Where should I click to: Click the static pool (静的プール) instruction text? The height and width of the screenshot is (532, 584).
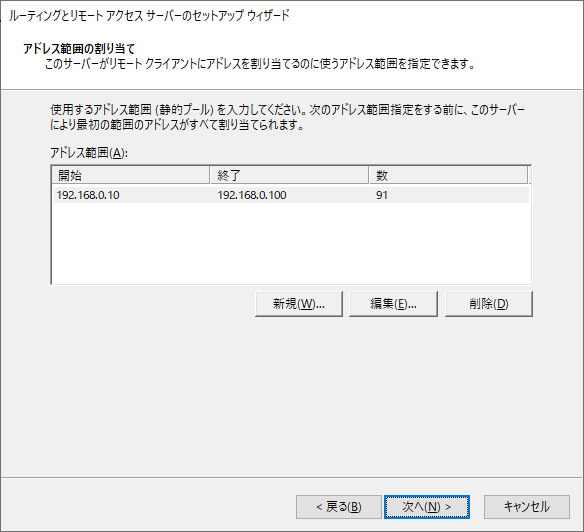pos(288,117)
